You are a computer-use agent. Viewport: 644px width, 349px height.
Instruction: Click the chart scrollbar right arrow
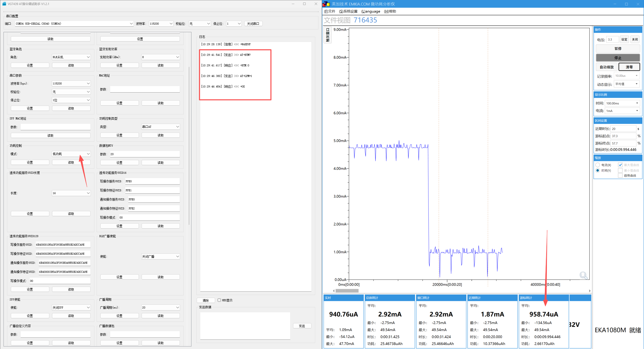pos(590,291)
